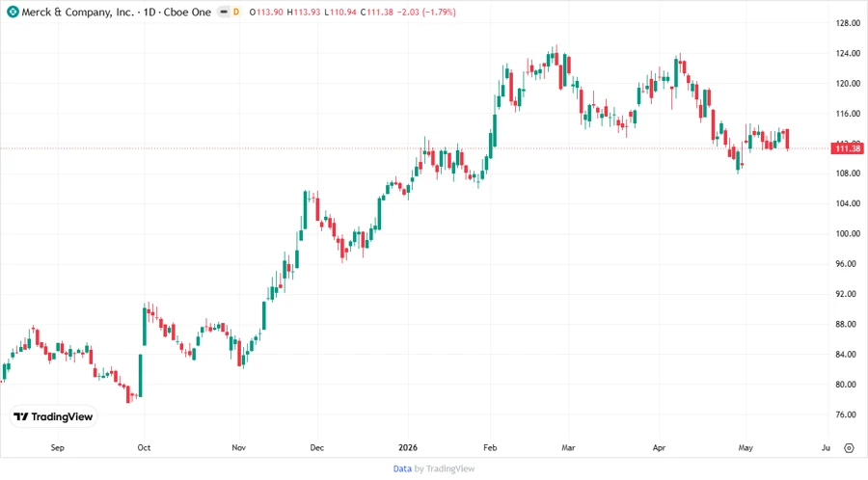Click the 108.00 price axis label
Image resolution: width=868 pixels, height=480 pixels.
coord(848,173)
